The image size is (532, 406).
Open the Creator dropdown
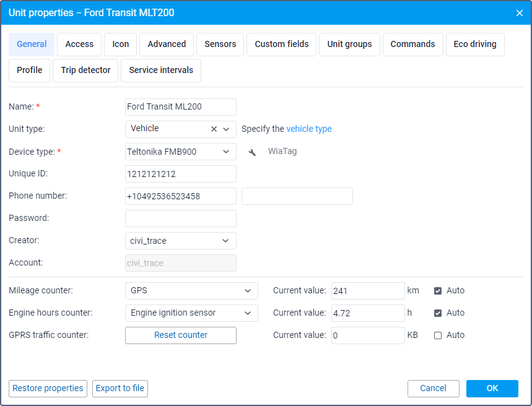pos(225,241)
